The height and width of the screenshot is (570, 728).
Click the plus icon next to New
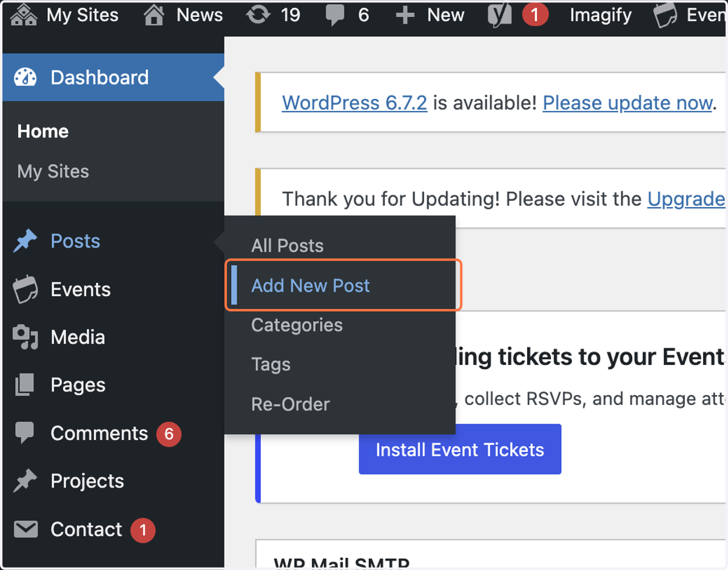coord(405,15)
